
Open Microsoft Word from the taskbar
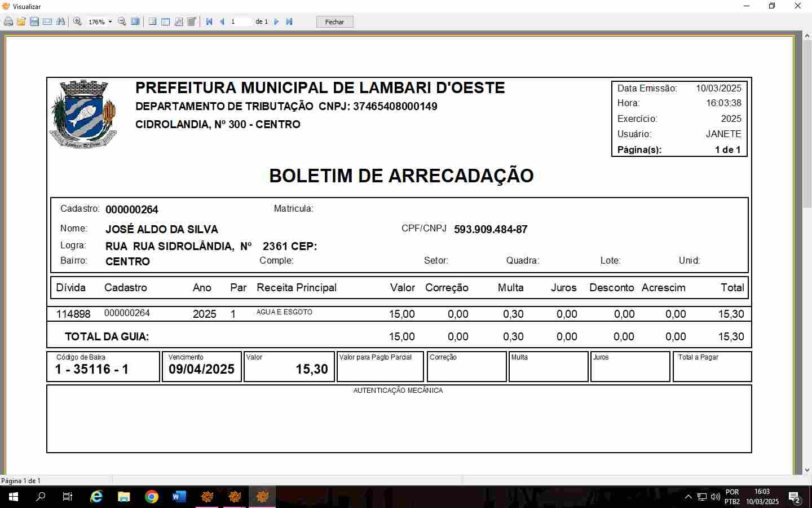(179, 497)
